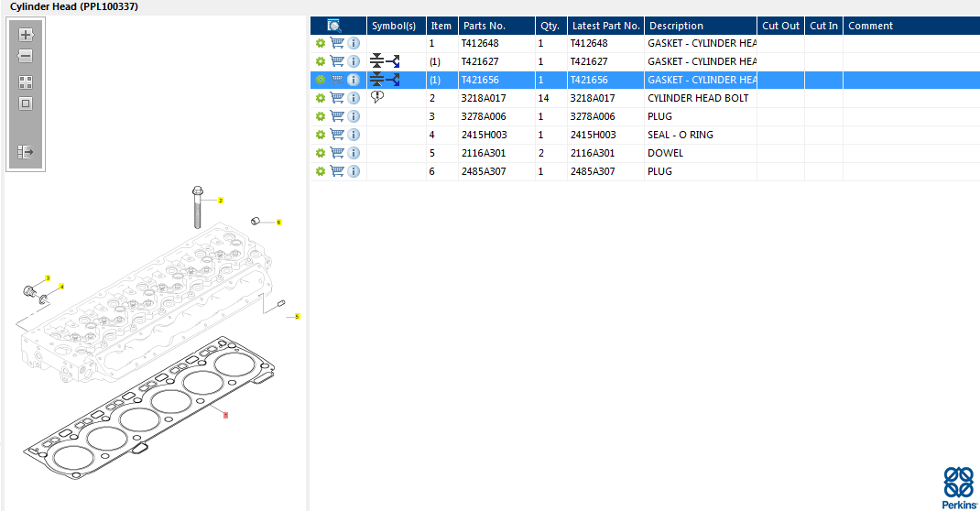Click gear icon for part T421656
Screen dimensions: 980x511
(320, 80)
